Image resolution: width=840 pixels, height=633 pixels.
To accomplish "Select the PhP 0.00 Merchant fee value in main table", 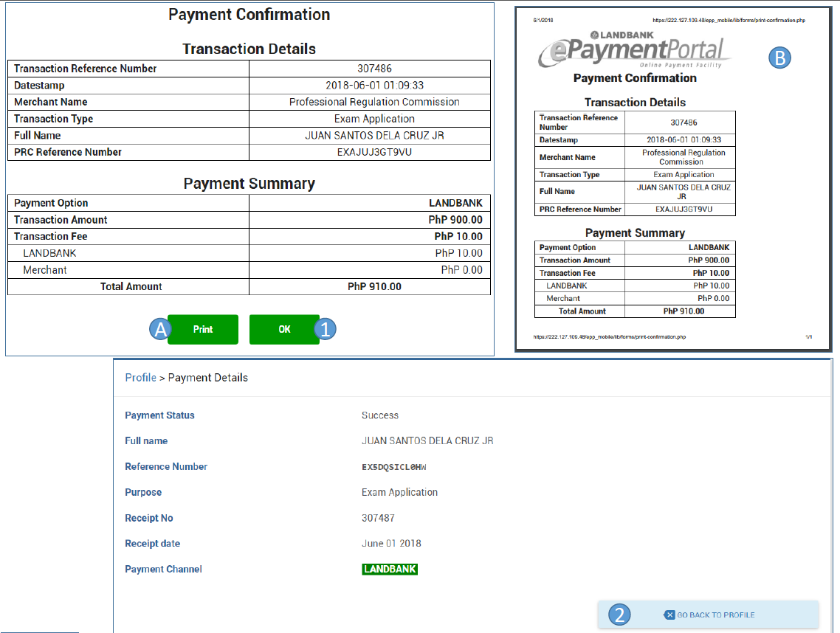I will (x=462, y=270).
